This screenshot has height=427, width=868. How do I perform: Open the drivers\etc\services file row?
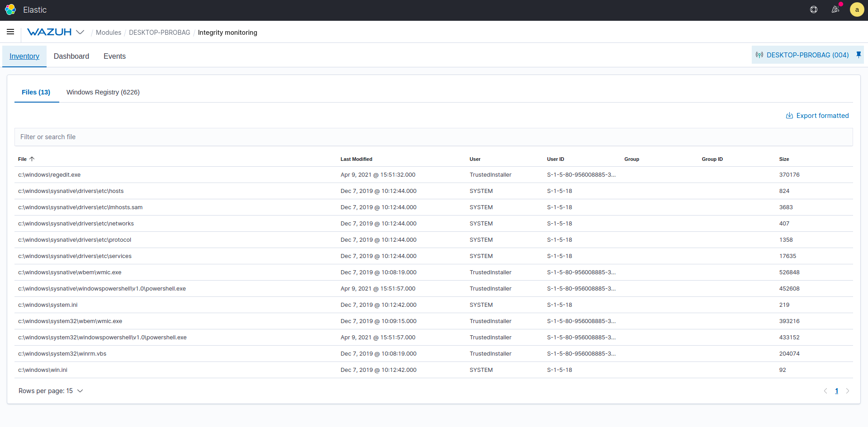pyautogui.click(x=434, y=256)
